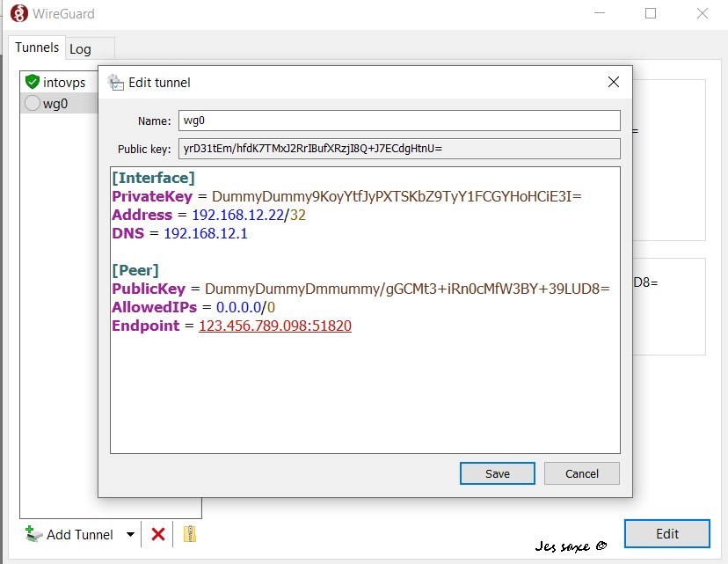
Task: Minimize the WireGuard window
Action: (600, 13)
